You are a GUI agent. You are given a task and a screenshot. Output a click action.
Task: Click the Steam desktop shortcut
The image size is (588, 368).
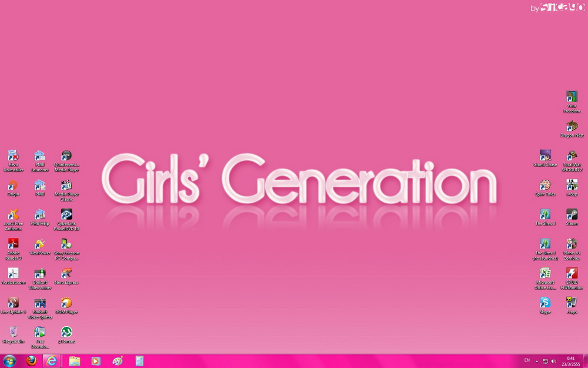[572, 217]
